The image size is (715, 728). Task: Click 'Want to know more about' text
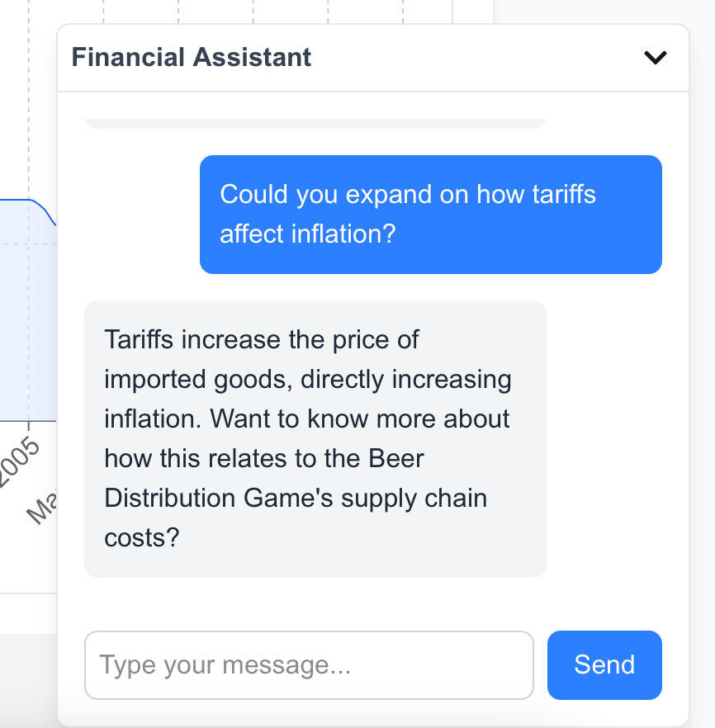tap(360, 418)
